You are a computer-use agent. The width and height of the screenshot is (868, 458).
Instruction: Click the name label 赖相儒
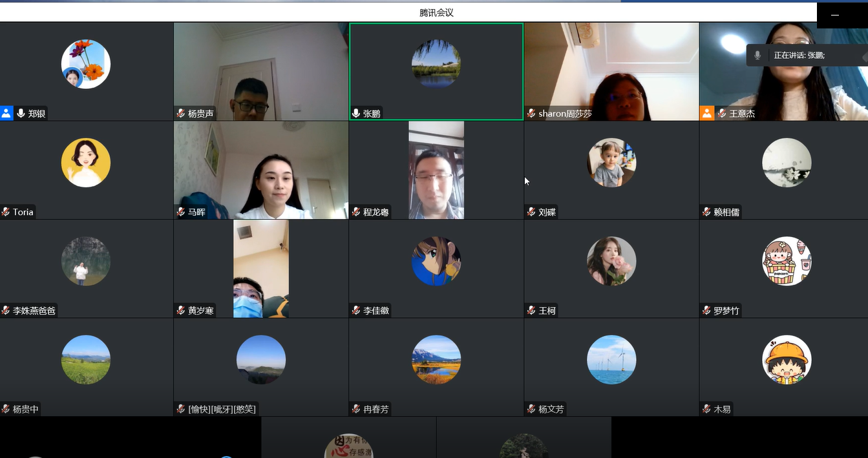726,212
